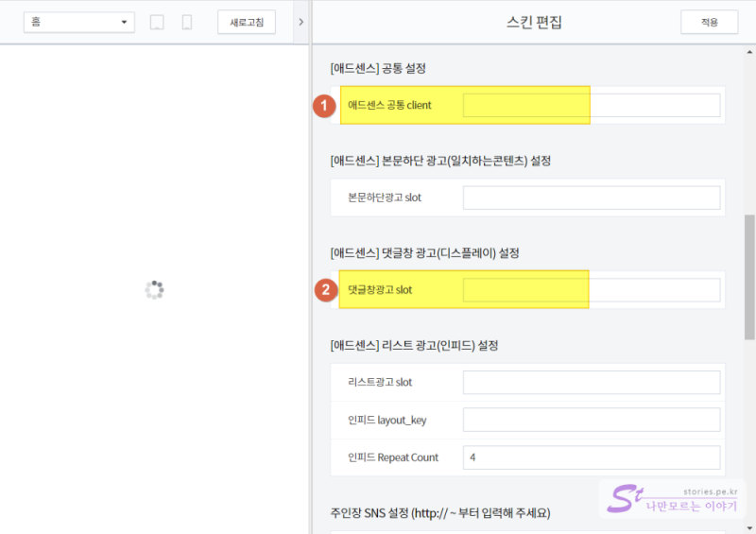Viewport: 756px width, 534px height.
Task: Collapse the preview panel with the chevron arrow
Action: [x=301, y=22]
